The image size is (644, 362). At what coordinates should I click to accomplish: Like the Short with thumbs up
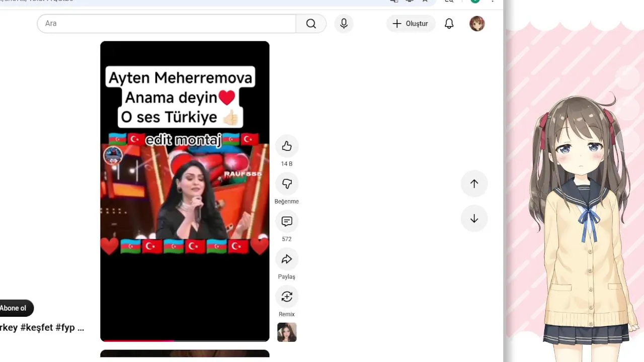coord(287,146)
